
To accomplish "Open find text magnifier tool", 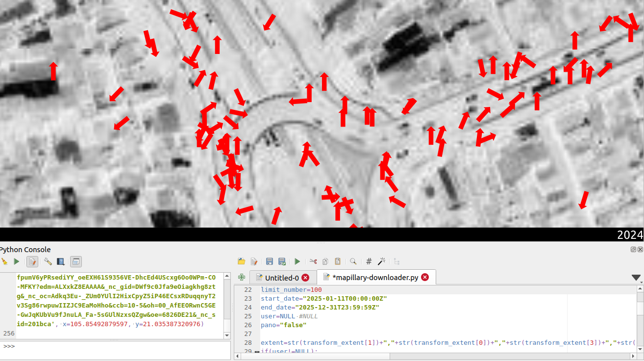I will [353, 261].
